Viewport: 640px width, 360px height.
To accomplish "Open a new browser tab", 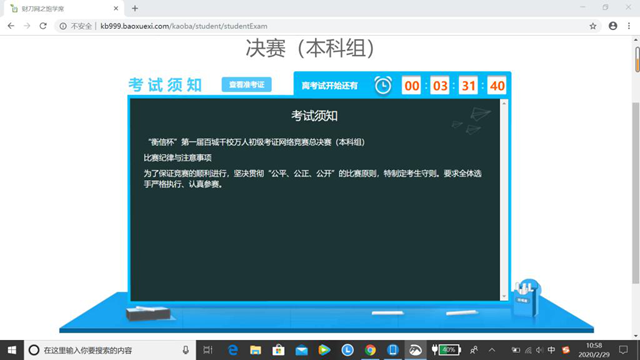I will coord(135,8).
